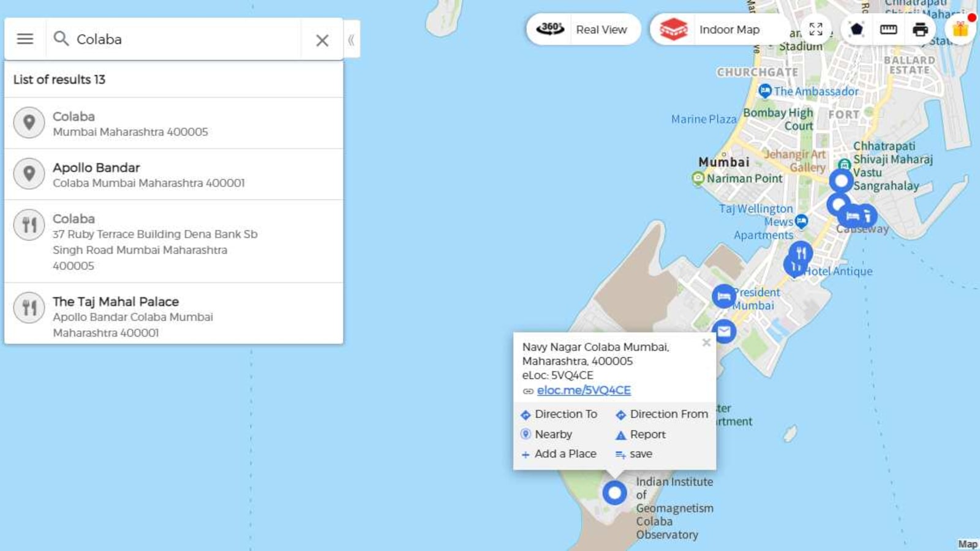The image size is (980, 551).
Task: Click the Bombay High Court map label
Action: coord(778,119)
